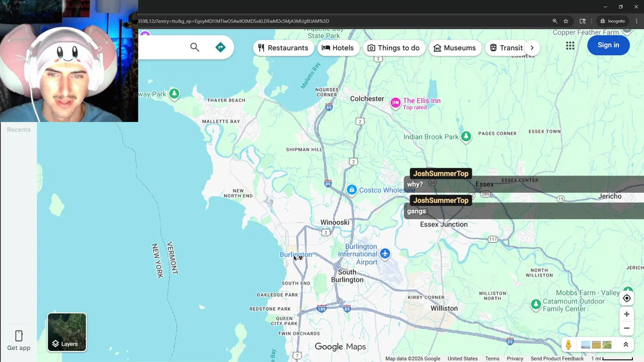Click the Kirby Corner label
The image size is (644, 362).
426,297
